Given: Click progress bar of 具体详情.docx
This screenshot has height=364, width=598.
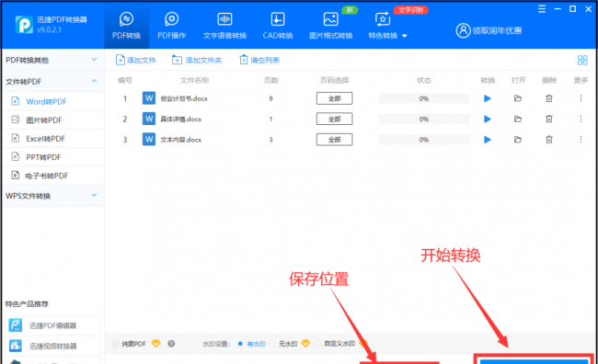Looking at the screenshot, I should (424, 119).
